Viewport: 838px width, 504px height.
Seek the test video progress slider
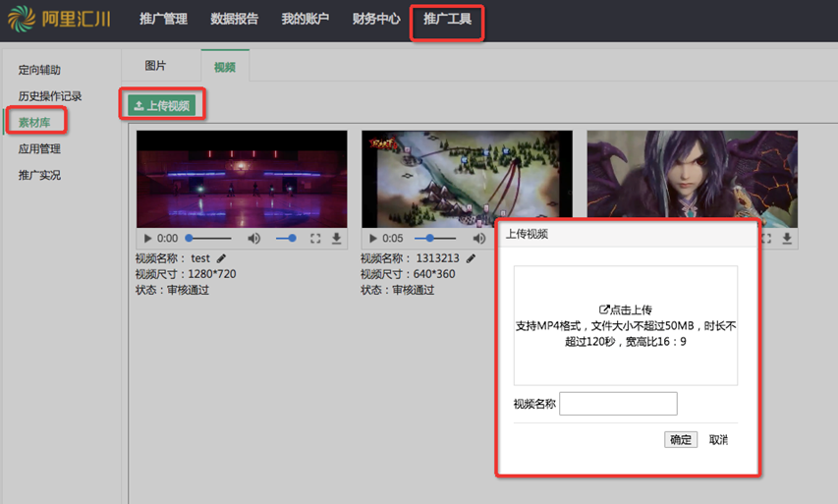point(208,238)
